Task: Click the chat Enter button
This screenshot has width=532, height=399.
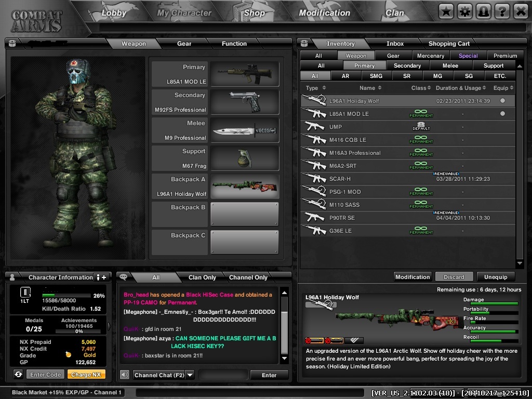Action: pos(269,375)
